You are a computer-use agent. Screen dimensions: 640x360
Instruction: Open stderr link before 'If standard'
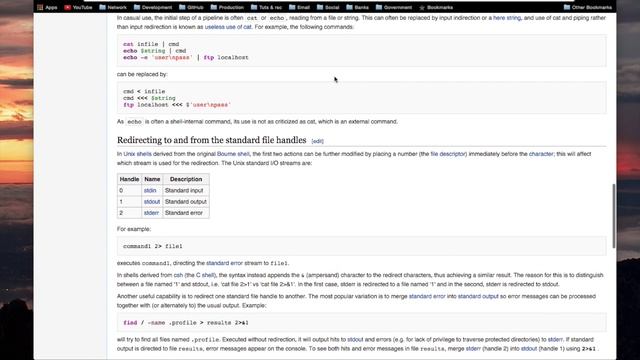click(x=555, y=340)
